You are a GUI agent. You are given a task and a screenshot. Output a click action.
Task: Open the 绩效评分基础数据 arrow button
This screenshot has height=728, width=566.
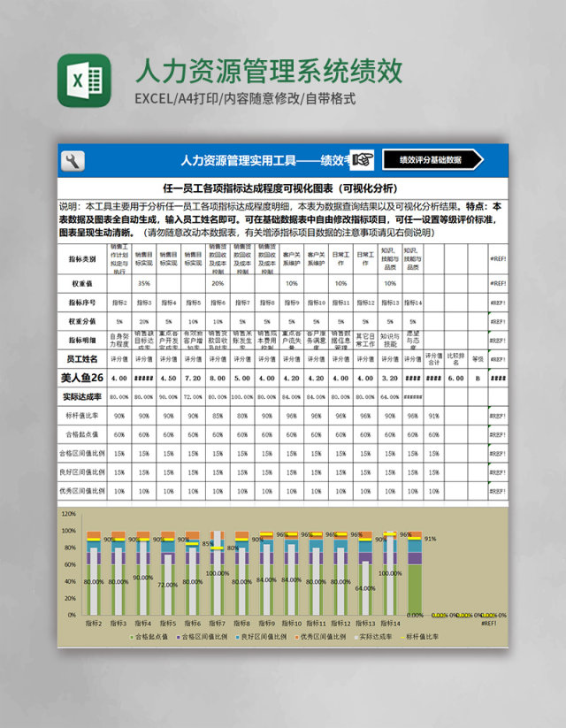pos(432,160)
